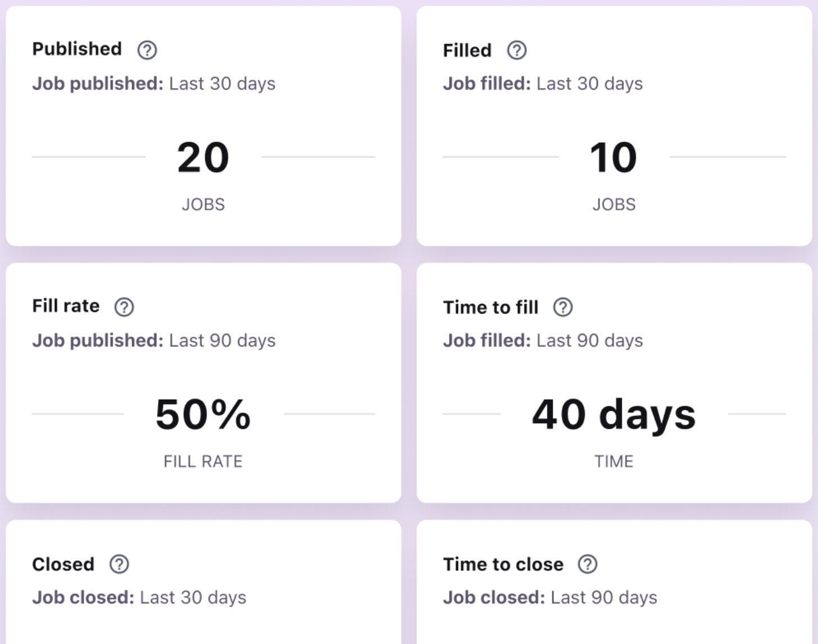Click the 40 days time value

[613, 414]
